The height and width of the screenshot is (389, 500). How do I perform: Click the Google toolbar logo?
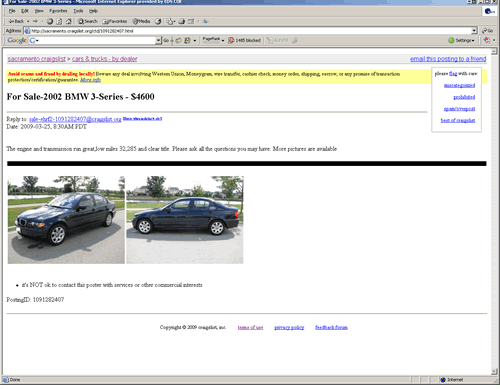click(17, 40)
